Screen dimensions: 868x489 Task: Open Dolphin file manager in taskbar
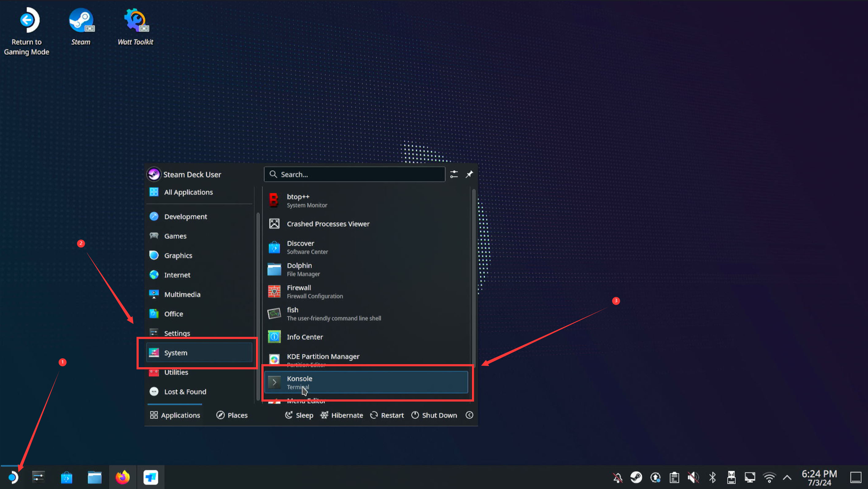pos(95,477)
